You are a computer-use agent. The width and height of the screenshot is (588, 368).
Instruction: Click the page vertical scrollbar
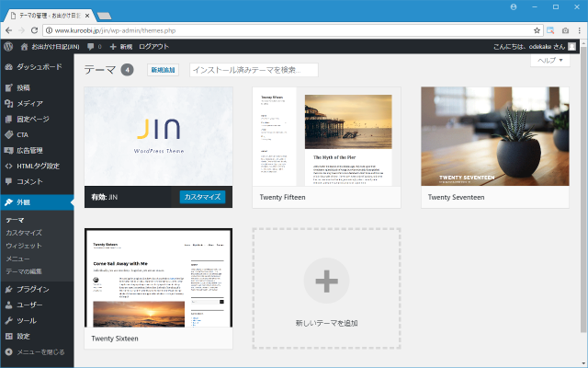[x=583, y=188]
